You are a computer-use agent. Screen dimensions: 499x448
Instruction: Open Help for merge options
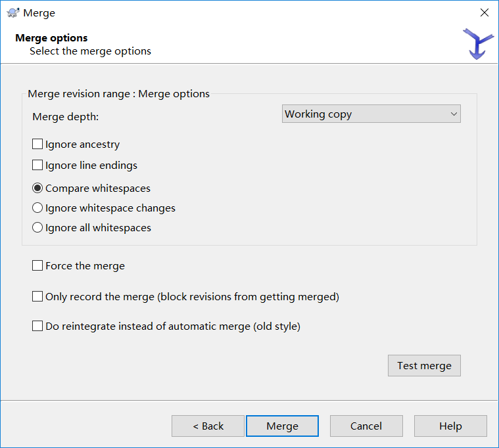pyautogui.click(x=450, y=426)
